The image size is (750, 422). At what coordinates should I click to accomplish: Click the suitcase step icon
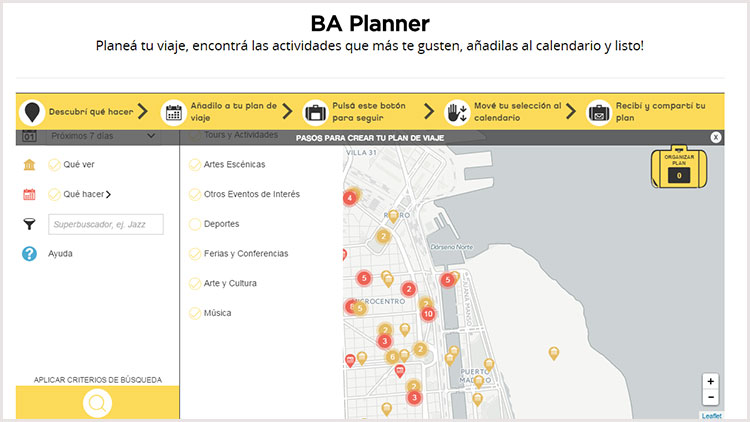pos(315,112)
